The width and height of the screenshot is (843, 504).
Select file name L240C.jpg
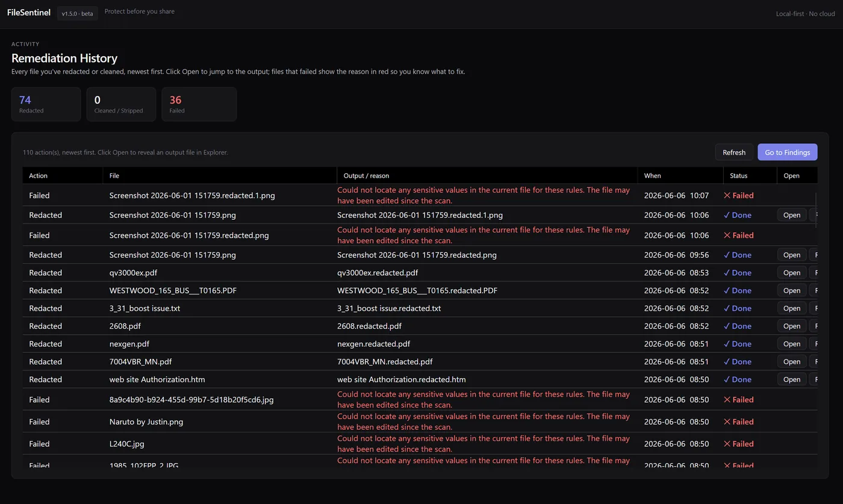(127, 444)
